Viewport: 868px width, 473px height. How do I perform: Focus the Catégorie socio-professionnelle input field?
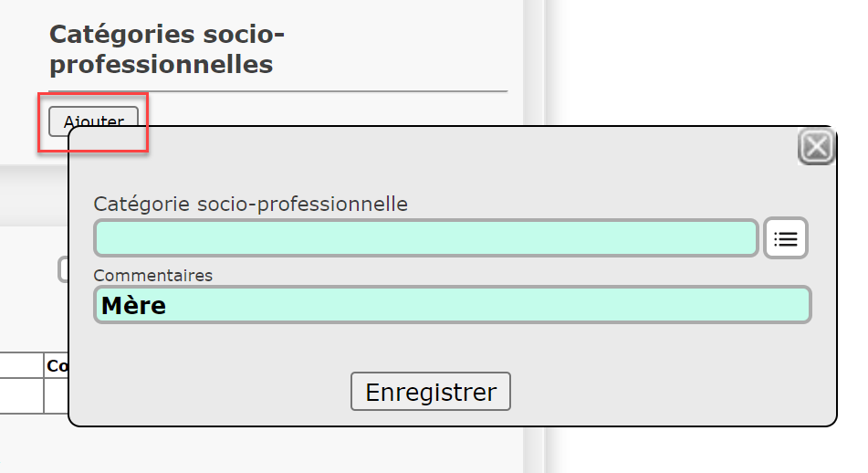(425, 238)
